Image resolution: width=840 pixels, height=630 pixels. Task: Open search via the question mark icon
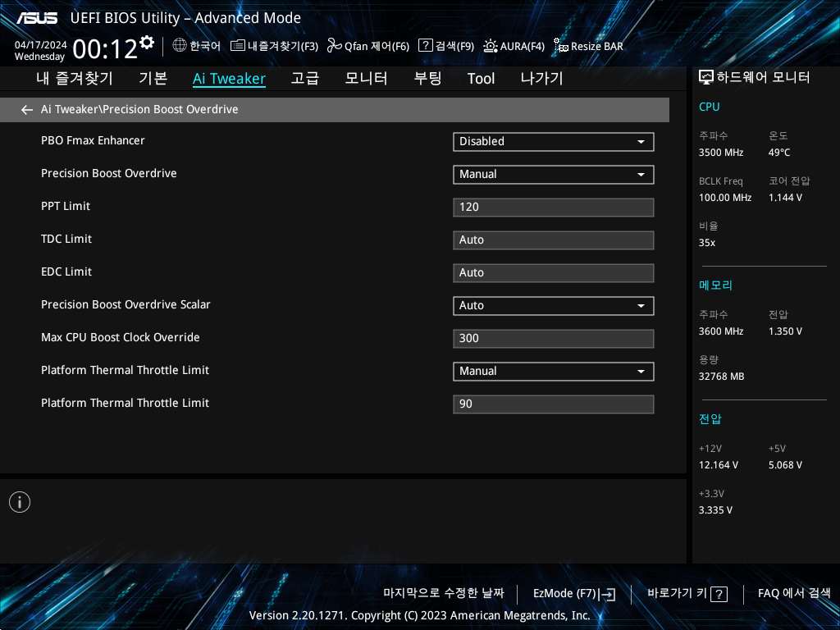(x=426, y=45)
